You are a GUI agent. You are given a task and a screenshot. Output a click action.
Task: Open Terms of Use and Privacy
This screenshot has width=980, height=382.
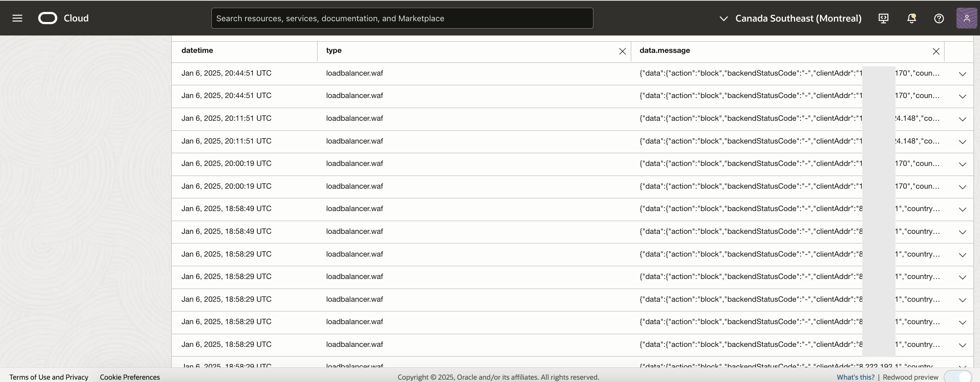(49, 377)
